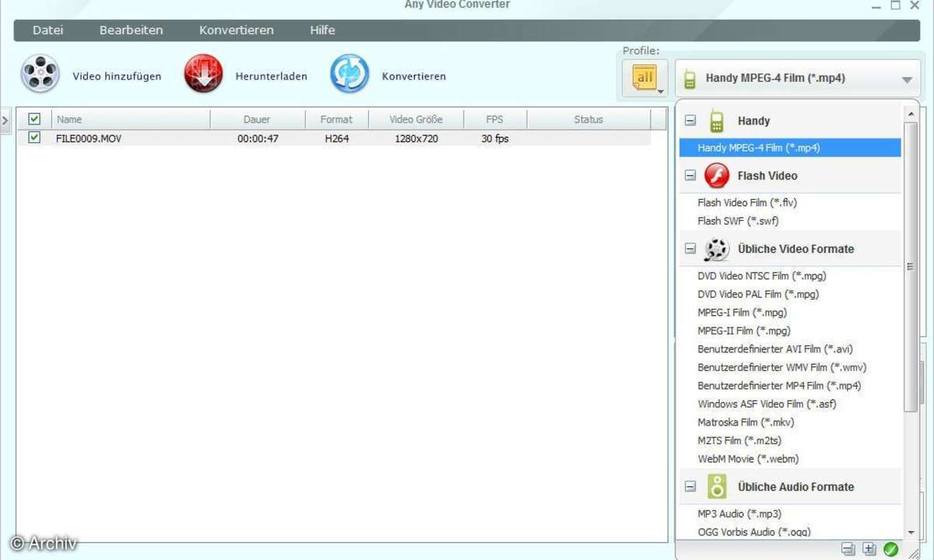Open the Datei menu
Screen dimensions: 934x560
[48, 30]
